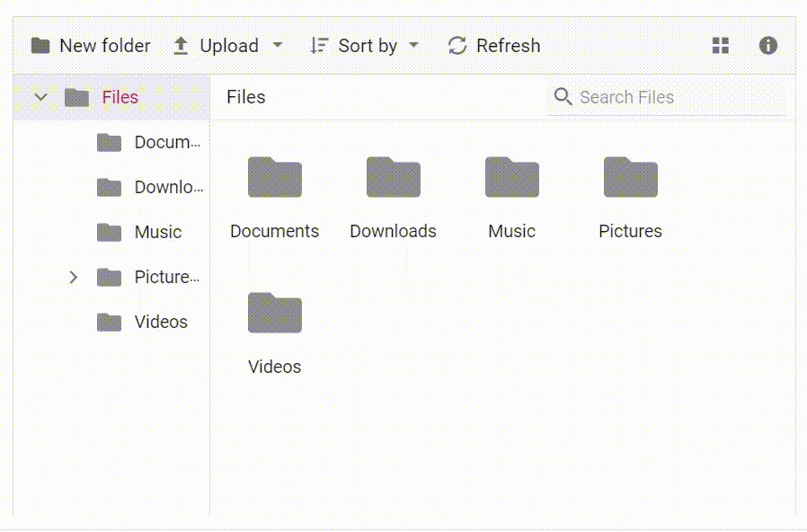The height and width of the screenshot is (532, 807).
Task: Expand the Picture... tree node chevron
Action: pos(73,278)
